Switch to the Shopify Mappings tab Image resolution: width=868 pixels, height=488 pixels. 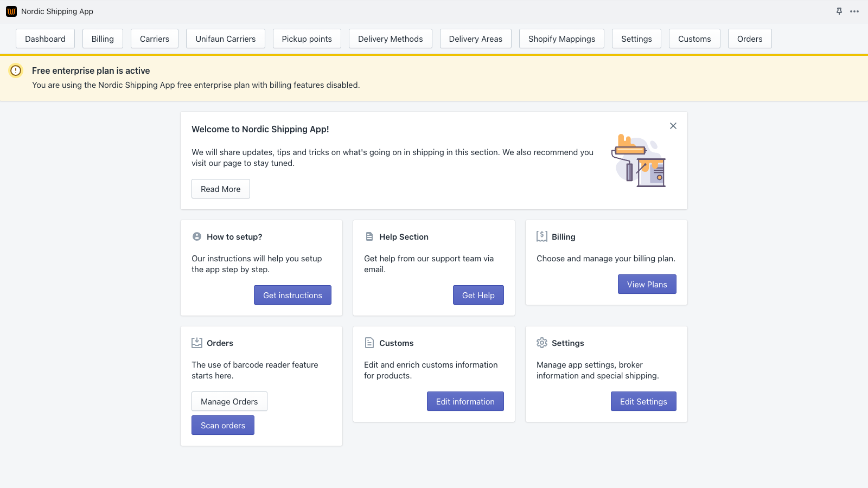(561, 38)
